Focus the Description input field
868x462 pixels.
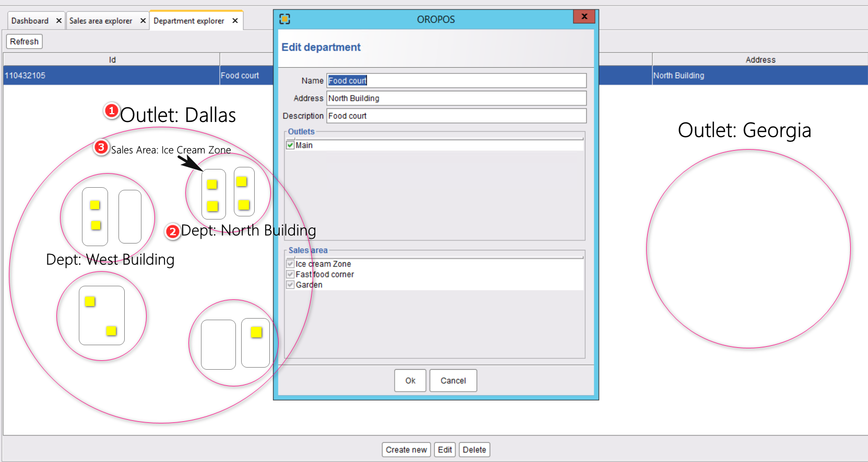click(x=457, y=116)
